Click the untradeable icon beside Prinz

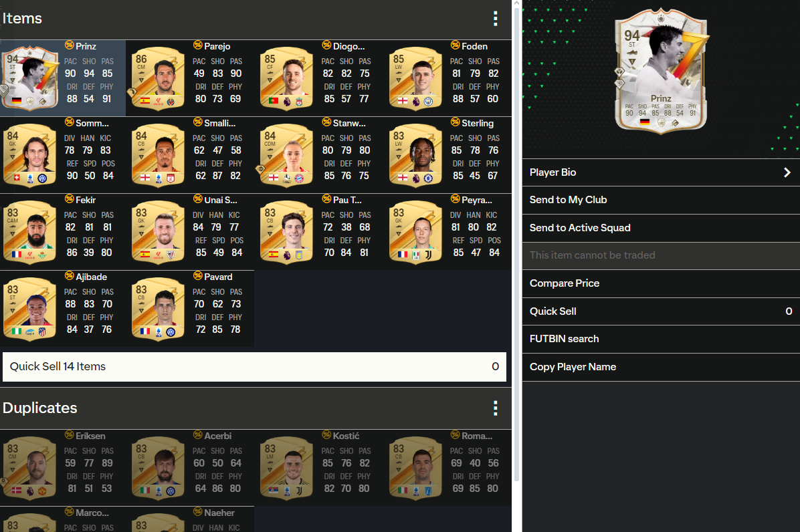[x=70, y=45]
